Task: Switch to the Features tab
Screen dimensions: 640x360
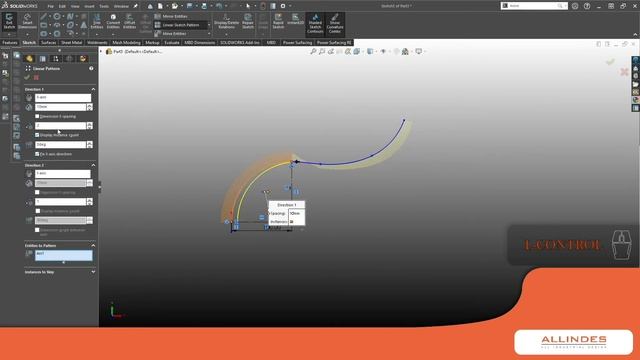Action: click(x=10, y=42)
